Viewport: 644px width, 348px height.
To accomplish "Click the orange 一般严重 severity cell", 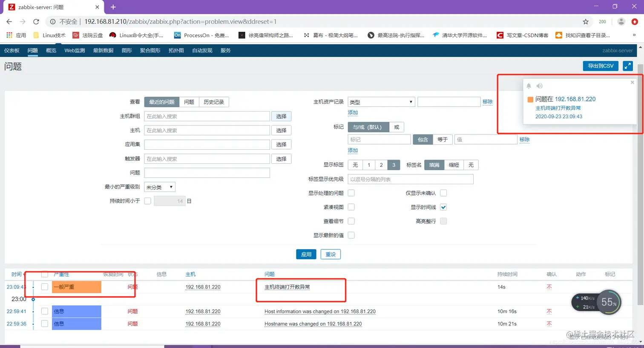I will (x=77, y=287).
